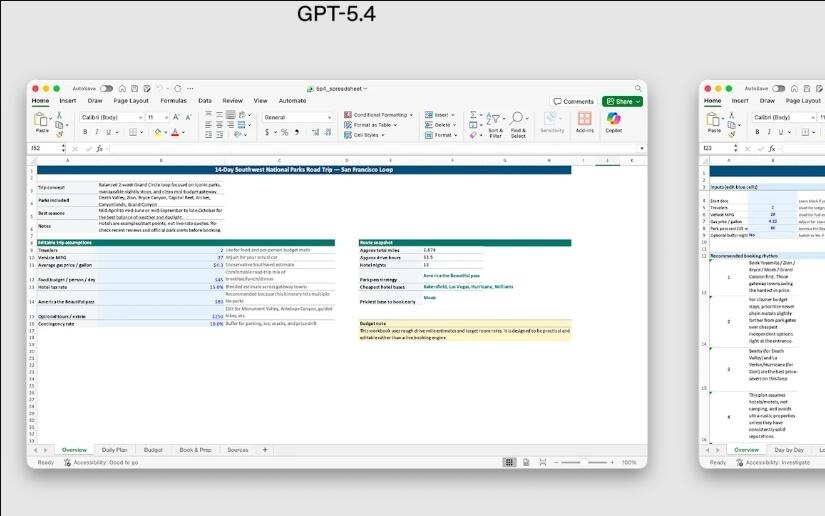Open the Page Layout ribbon tab in left window
Image resolution: width=825 pixels, height=516 pixels.
[x=131, y=100]
